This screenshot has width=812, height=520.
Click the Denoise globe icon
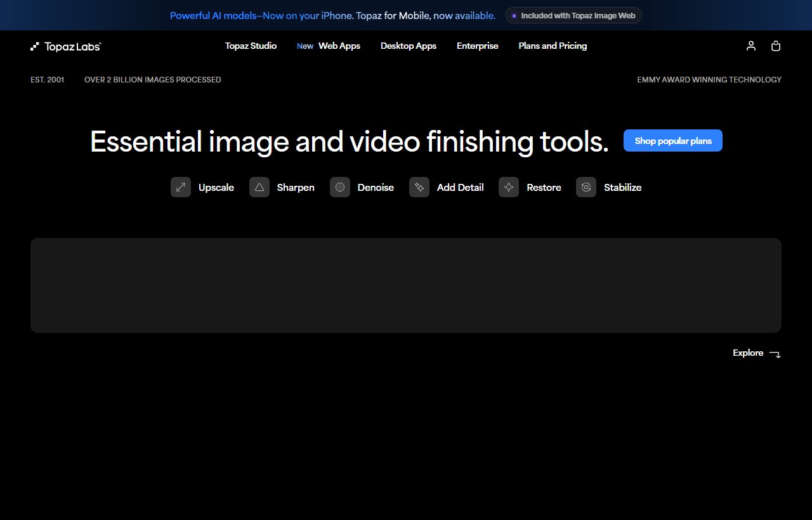(340, 187)
